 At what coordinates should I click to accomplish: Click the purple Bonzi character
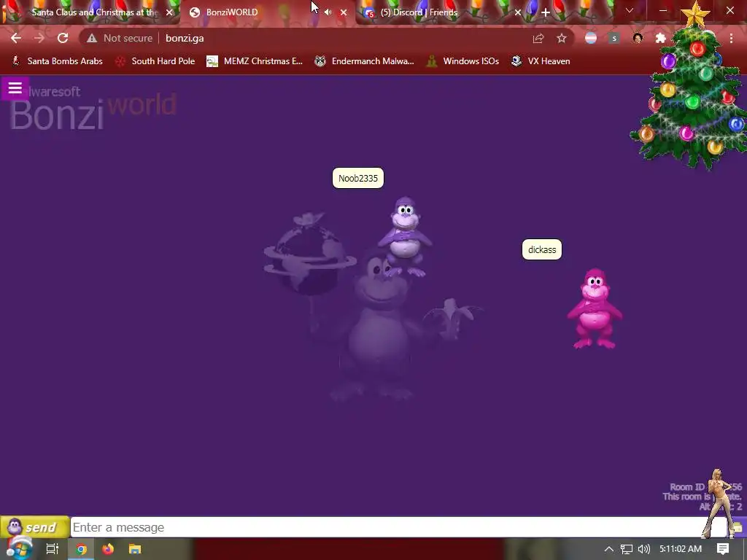[x=405, y=237]
